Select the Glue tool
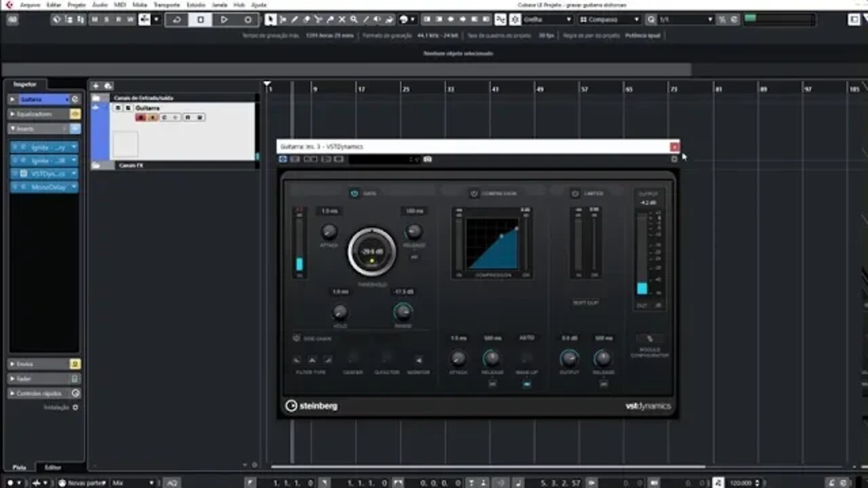Image resolution: width=868 pixels, height=488 pixels. click(x=330, y=20)
